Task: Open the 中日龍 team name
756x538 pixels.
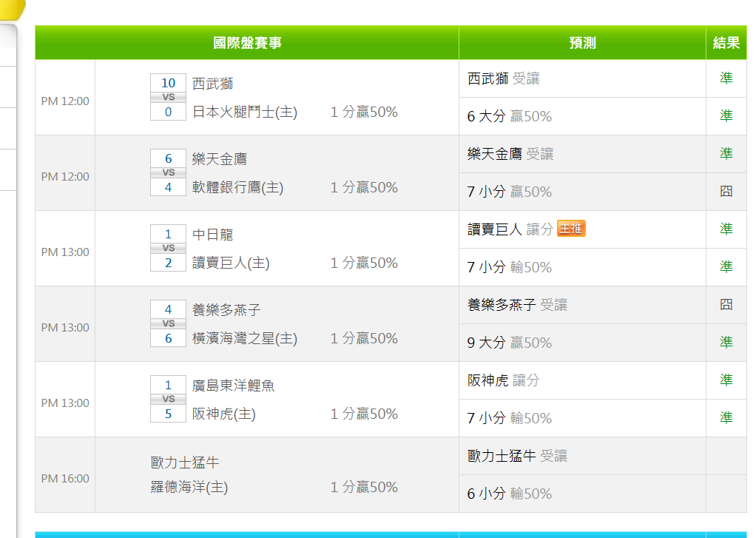Action: point(212,235)
